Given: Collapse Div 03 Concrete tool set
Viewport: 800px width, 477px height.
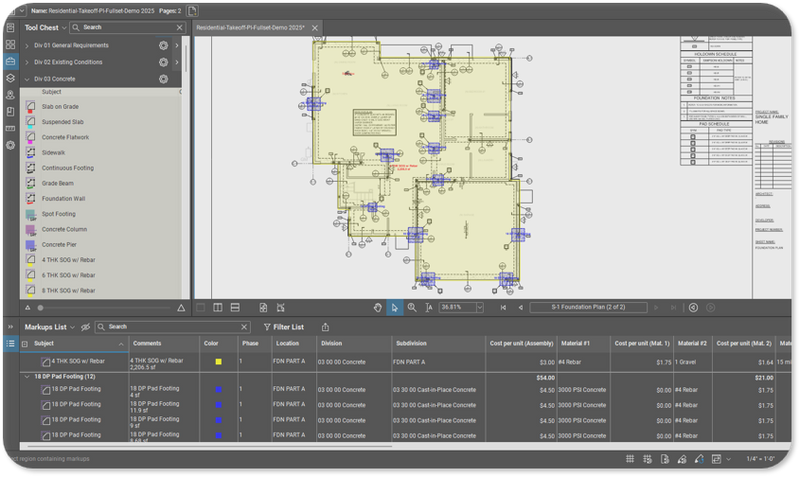Looking at the screenshot, I should [x=27, y=79].
